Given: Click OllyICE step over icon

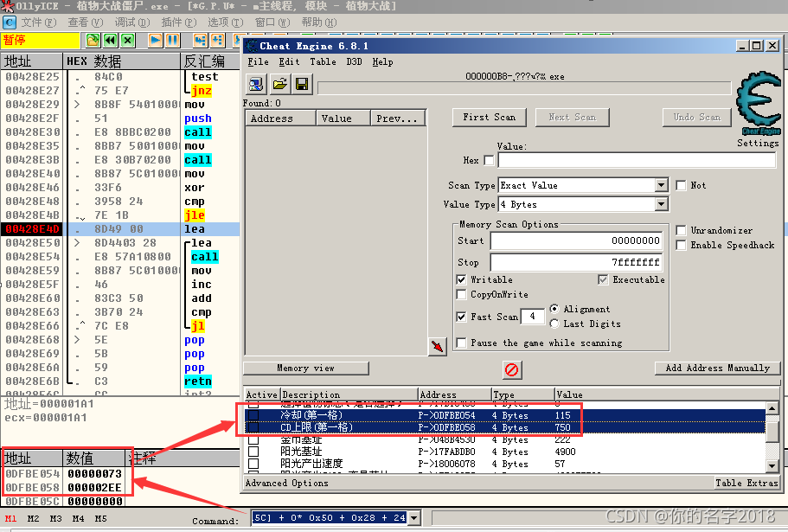Looking at the screenshot, I should pos(217,40).
